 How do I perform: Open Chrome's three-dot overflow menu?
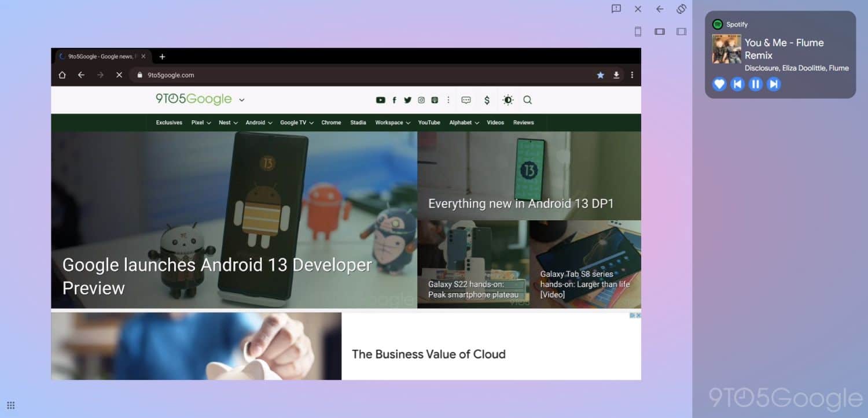[632, 75]
